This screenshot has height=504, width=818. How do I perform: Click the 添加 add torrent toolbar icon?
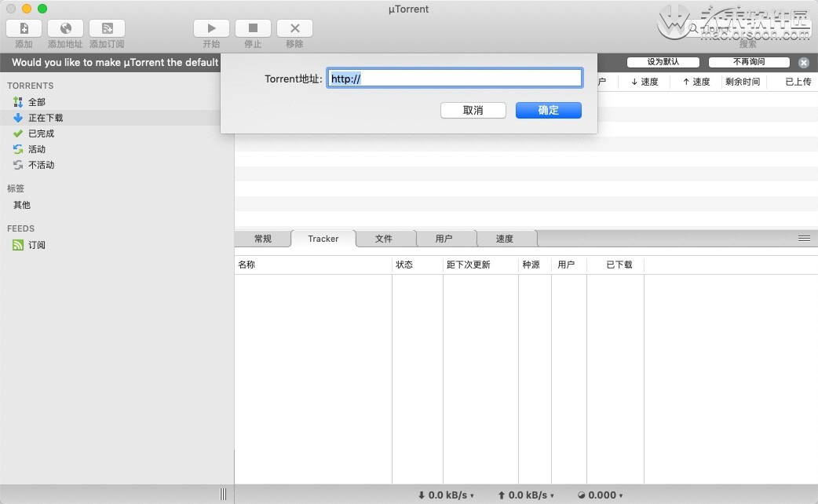(24, 28)
